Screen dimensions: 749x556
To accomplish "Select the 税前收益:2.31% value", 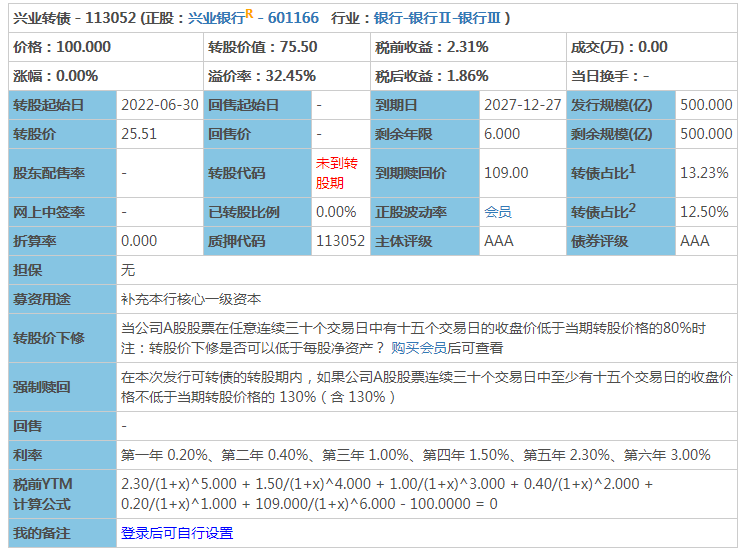I will coord(431,47).
